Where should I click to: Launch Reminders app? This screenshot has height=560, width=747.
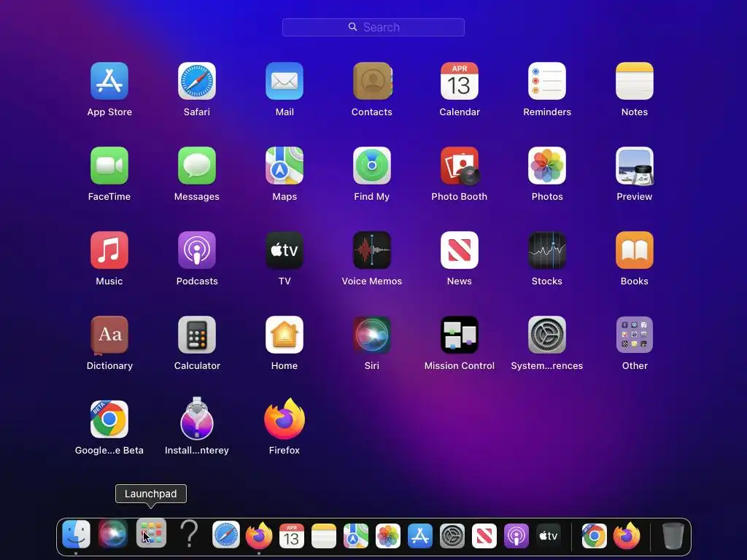click(x=547, y=81)
